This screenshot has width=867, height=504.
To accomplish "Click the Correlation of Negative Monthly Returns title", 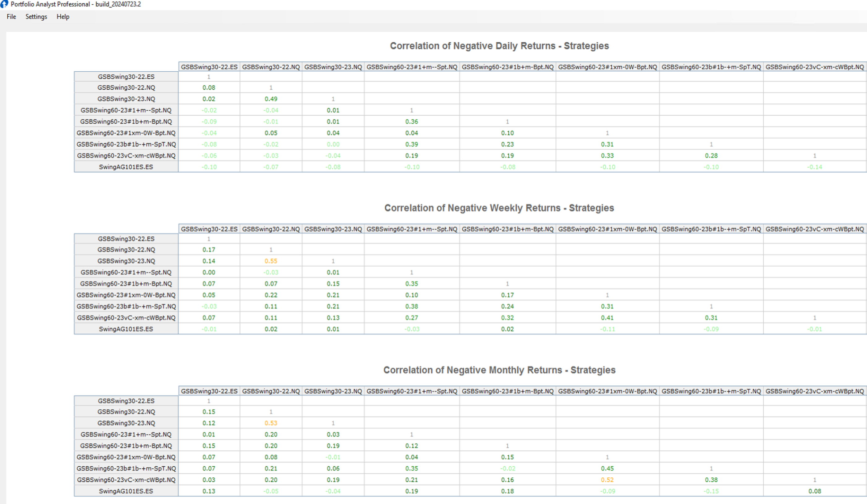I will 499,370.
